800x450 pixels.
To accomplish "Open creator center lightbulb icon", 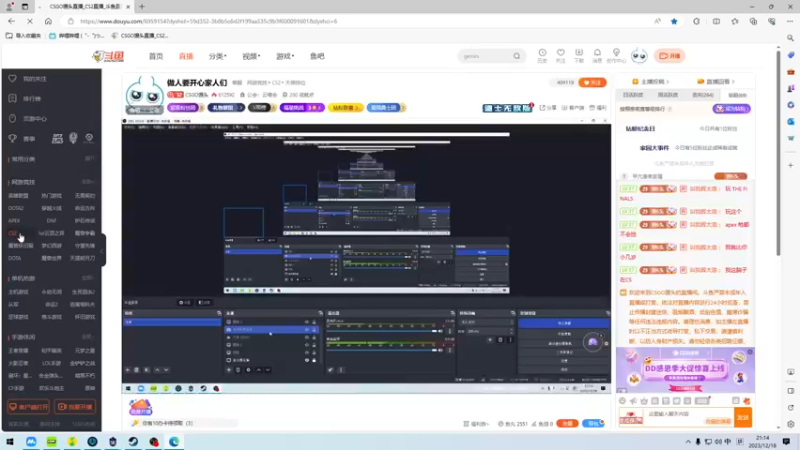I will (616, 55).
